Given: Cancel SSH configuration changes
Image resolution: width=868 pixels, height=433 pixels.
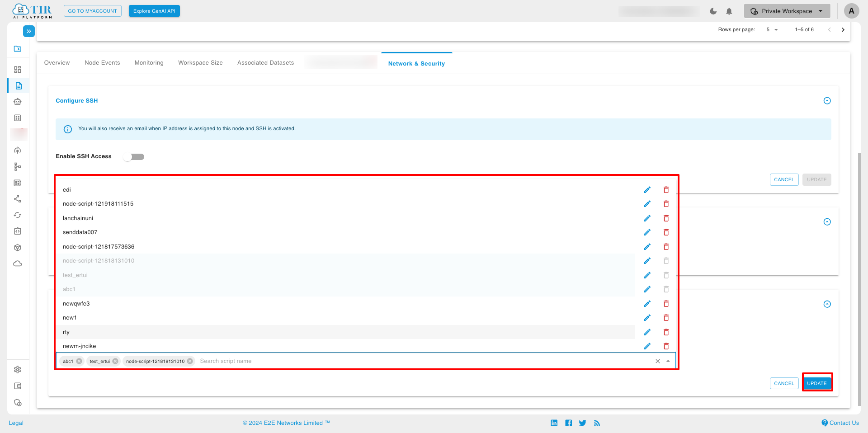Looking at the screenshot, I should click(784, 179).
